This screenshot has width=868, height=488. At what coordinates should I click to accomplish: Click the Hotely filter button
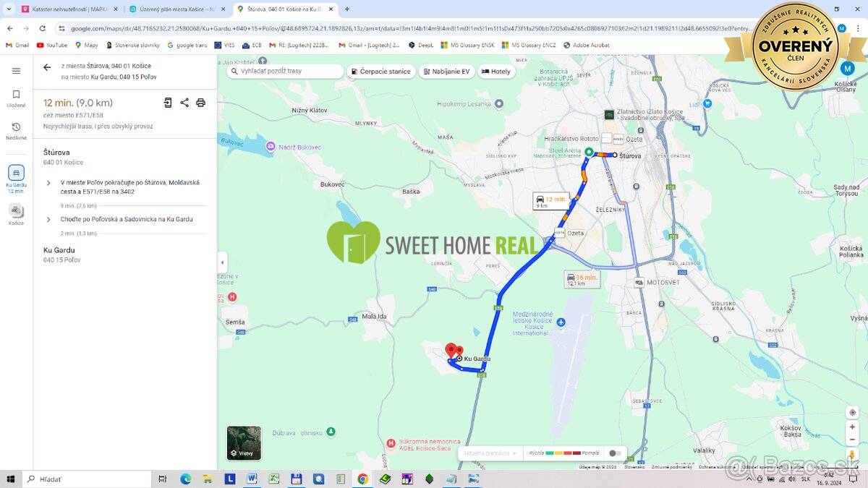pyautogui.click(x=495, y=72)
